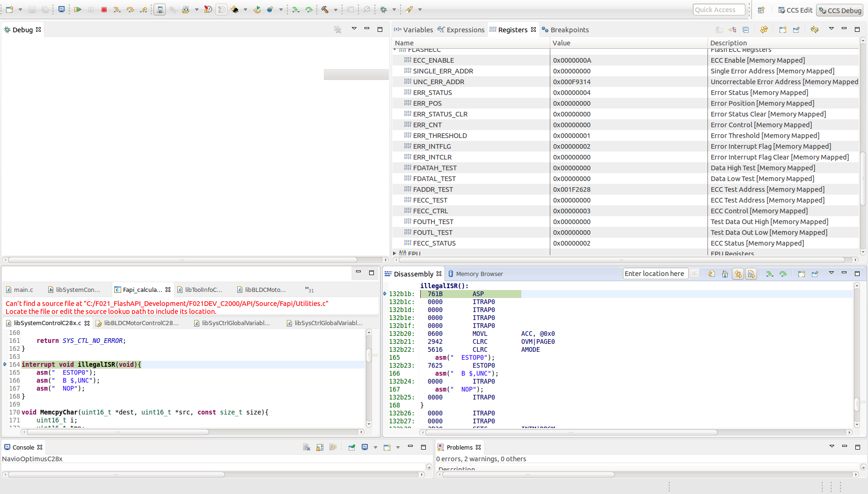Image resolution: width=868 pixels, height=494 pixels.
Task: Open the Debug launch dropdown arrow
Action: [x=394, y=9]
